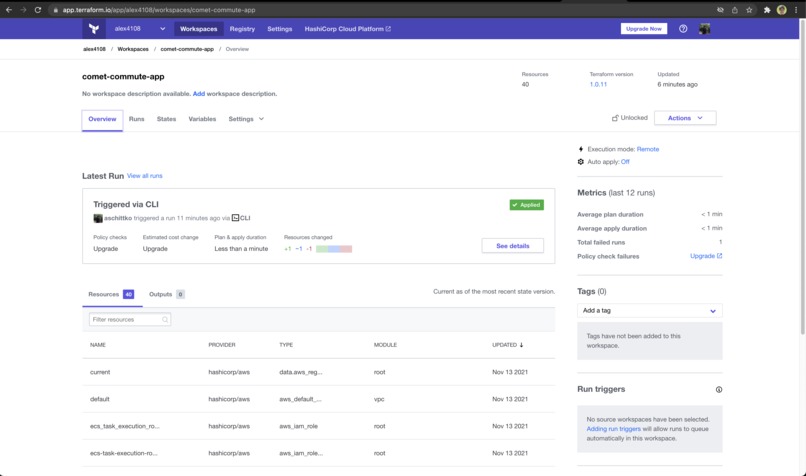Viewport: 806px width, 476px height.
Task: Click comet-commute-app in the breadcrumb
Action: (x=187, y=49)
